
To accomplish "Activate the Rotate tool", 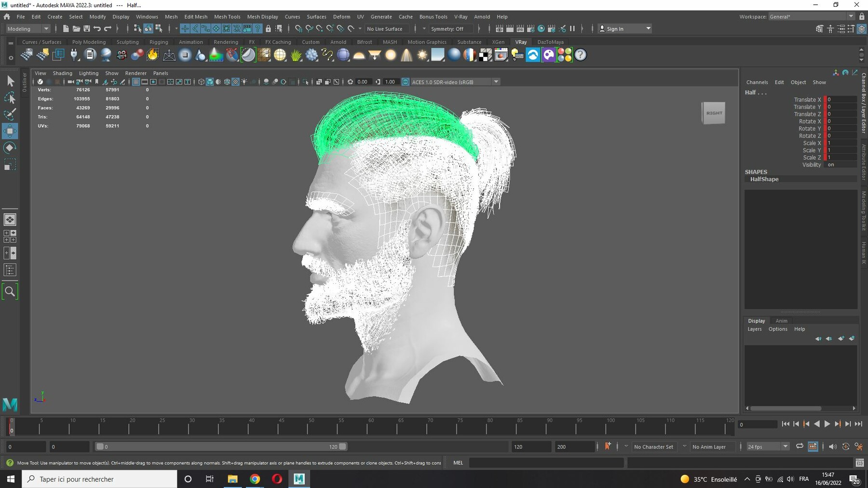I will click(10, 148).
